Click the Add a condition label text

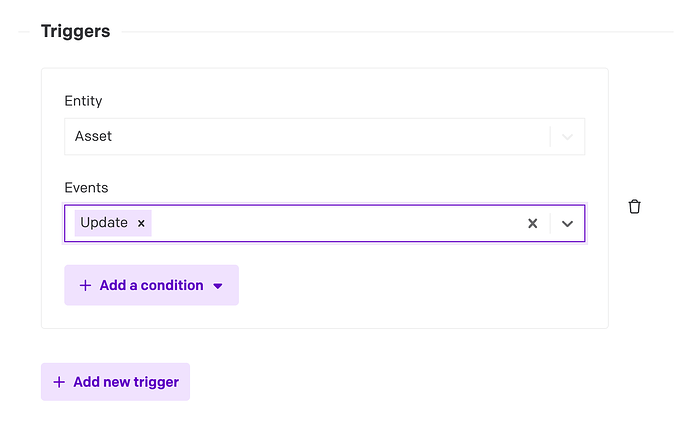click(151, 286)
